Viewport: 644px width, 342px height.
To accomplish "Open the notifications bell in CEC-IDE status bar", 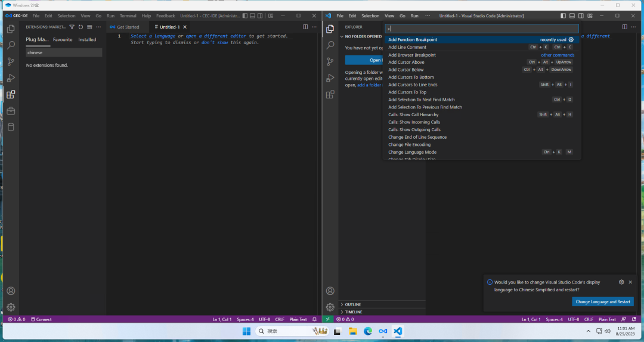I will 315,319.
